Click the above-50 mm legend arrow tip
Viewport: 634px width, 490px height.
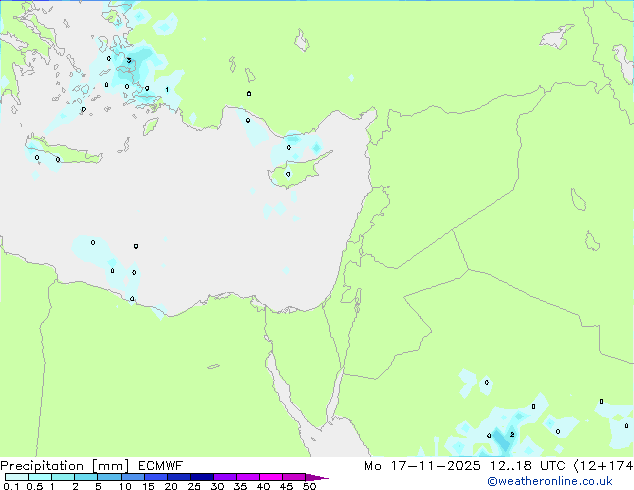pyautogui.click(x=317, y=477)
